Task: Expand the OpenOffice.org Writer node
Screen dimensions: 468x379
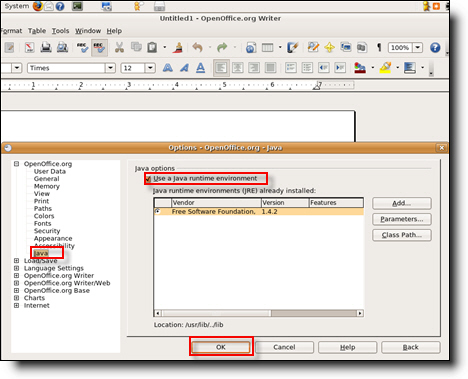Action: 16,276
